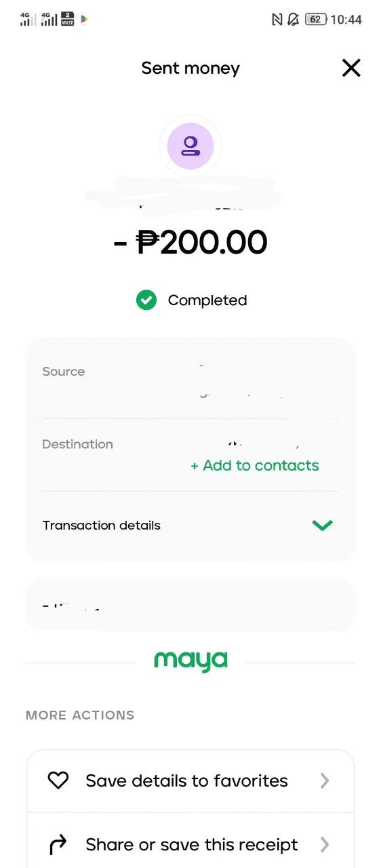Tap the green Completed checkmark icon
381x868 pixels.
click(x=146, y=300)
